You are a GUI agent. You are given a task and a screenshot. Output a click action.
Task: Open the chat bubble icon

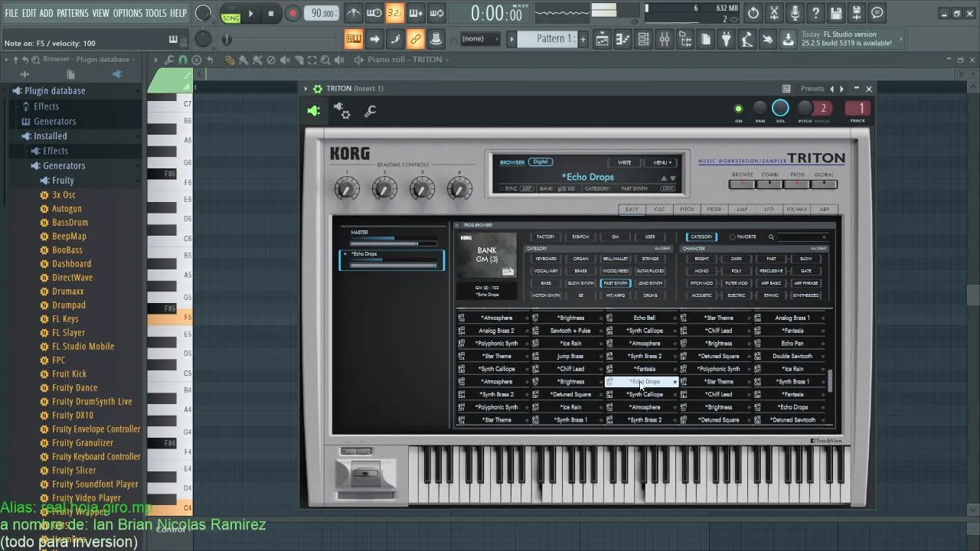877,13
